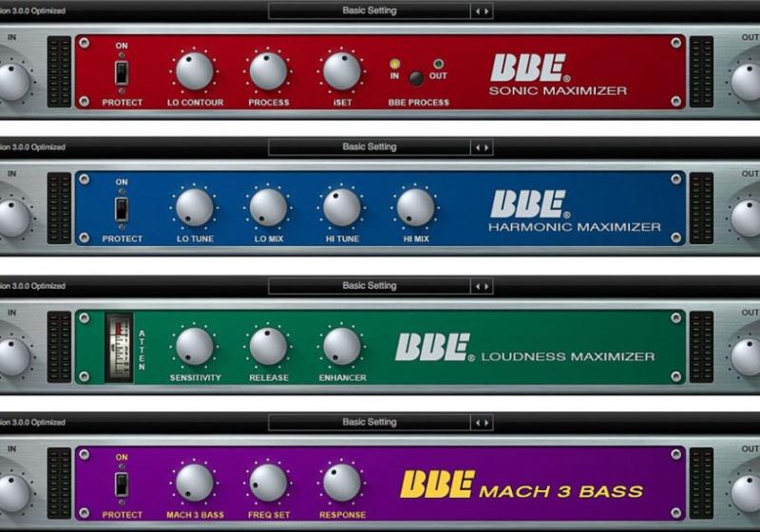Click the 'LOUDNESS MAXIMIZER' title text
The image size is (760, 532).
coord(567,357)
